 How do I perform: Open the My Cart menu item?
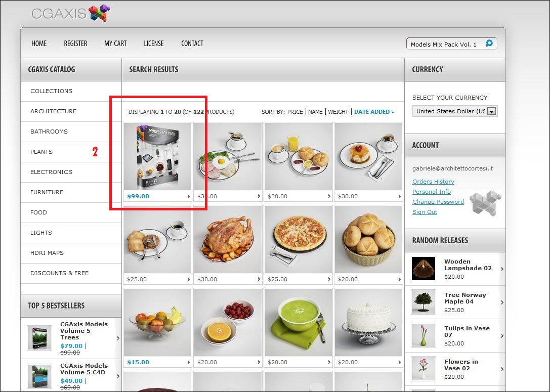tap(115, 43)
